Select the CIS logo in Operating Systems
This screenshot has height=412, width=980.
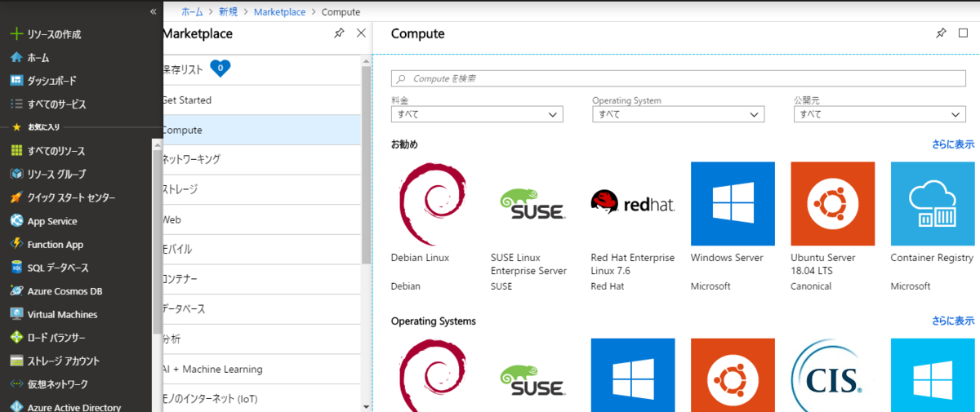tap(832, 375)
